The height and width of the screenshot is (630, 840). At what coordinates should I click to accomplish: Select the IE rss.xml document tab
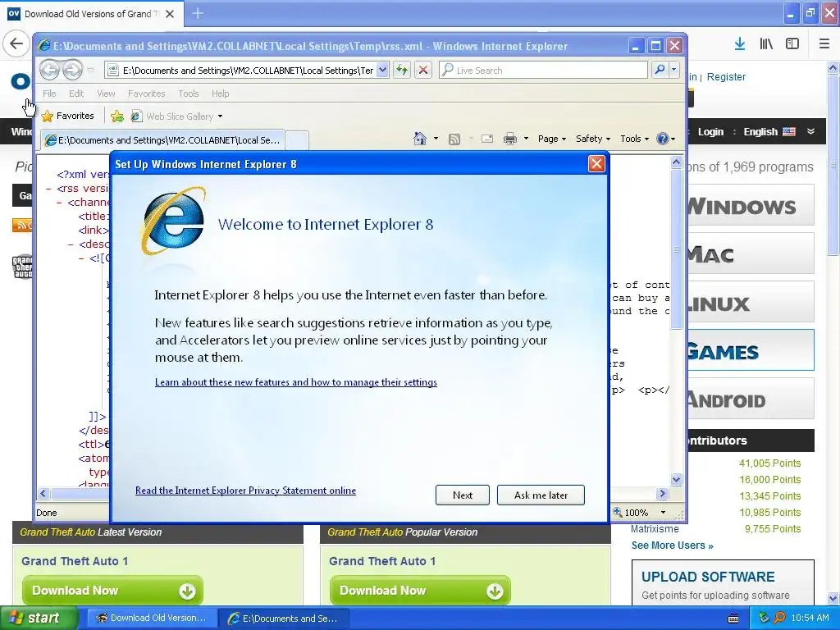click(163, 139)
